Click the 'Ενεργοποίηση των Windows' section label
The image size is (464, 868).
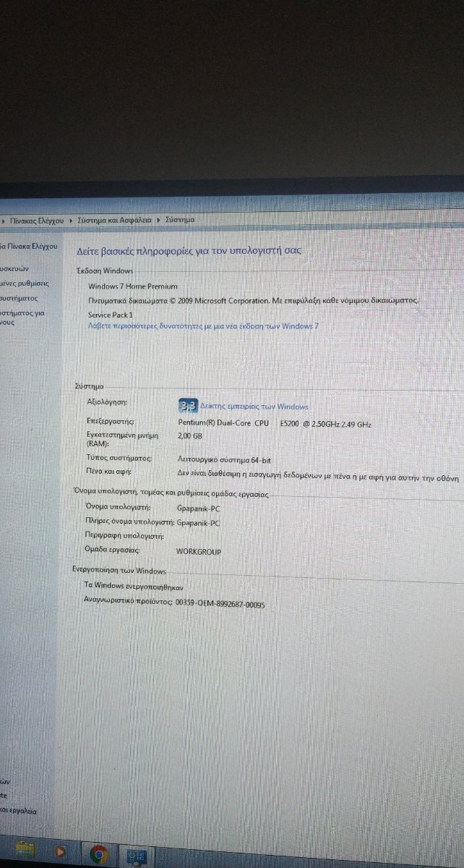tap(119, 570)
